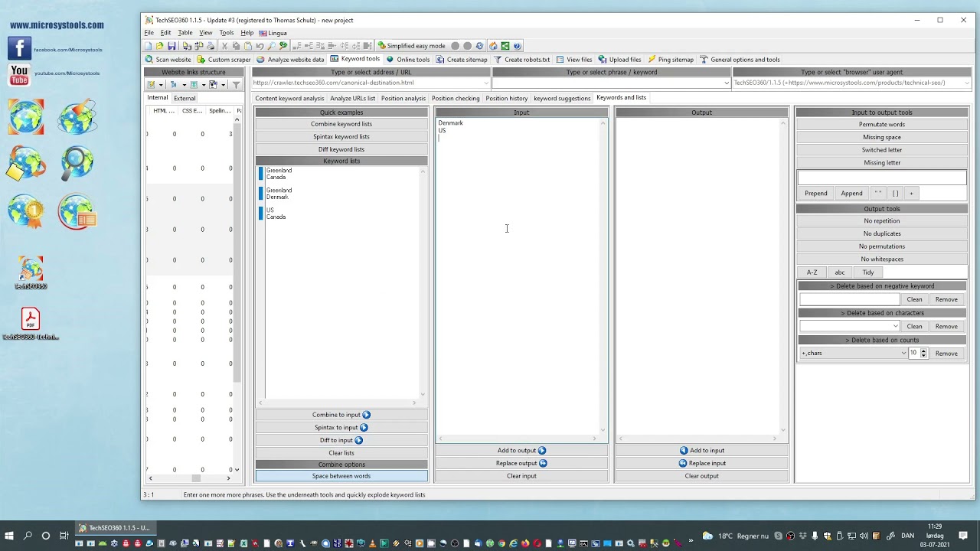Click the Prepend button
Image resolution: width=980 pixels, height=551 pixels.
click(x=815, y=194)
